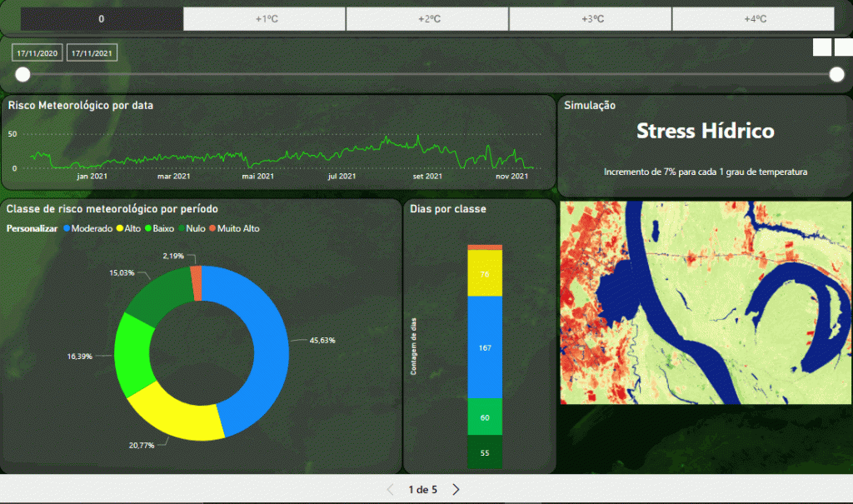Choose the +4ºC temperature scenario
853x504 pixels.
(753, 19)
